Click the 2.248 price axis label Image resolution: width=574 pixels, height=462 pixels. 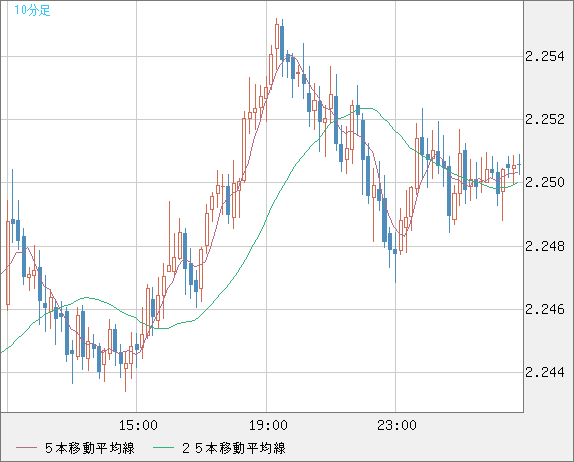[545, 246]
